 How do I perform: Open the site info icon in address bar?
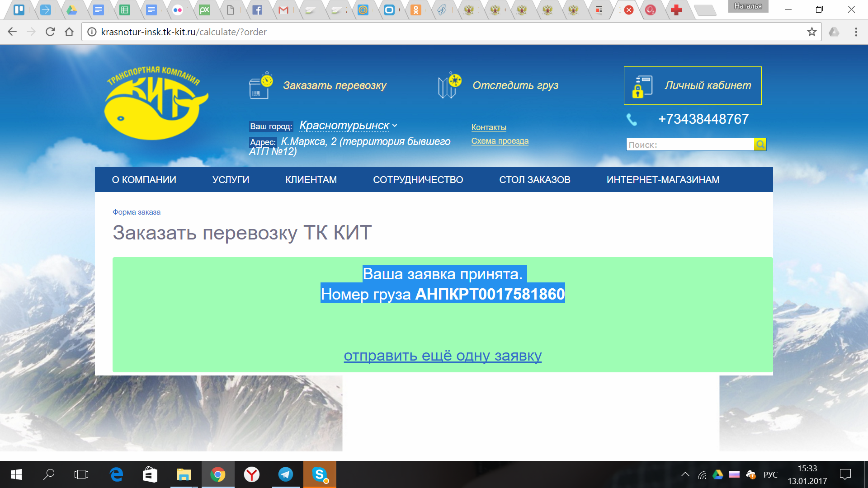tap(92, 32)
